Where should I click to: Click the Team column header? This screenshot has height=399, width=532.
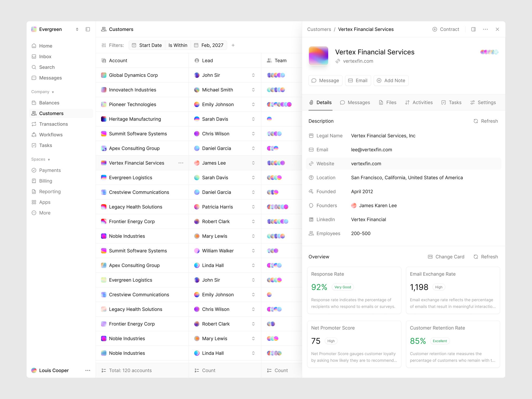tap(282, 61)
